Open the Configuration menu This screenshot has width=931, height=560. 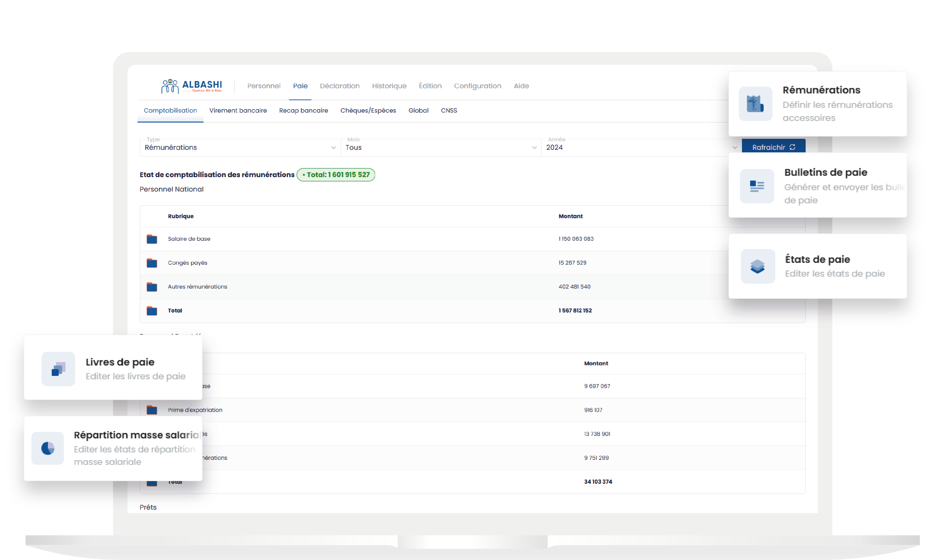click(x=477, y=86)
